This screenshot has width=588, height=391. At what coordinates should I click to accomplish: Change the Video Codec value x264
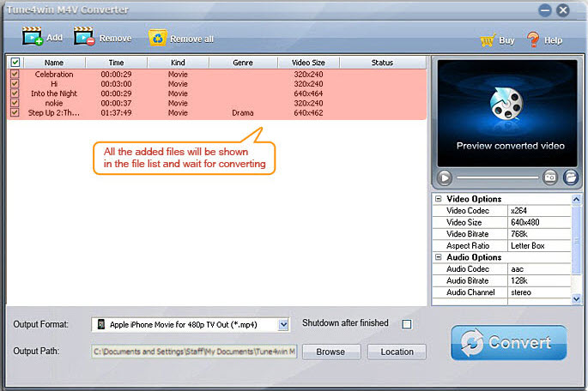tap(539, 210)
